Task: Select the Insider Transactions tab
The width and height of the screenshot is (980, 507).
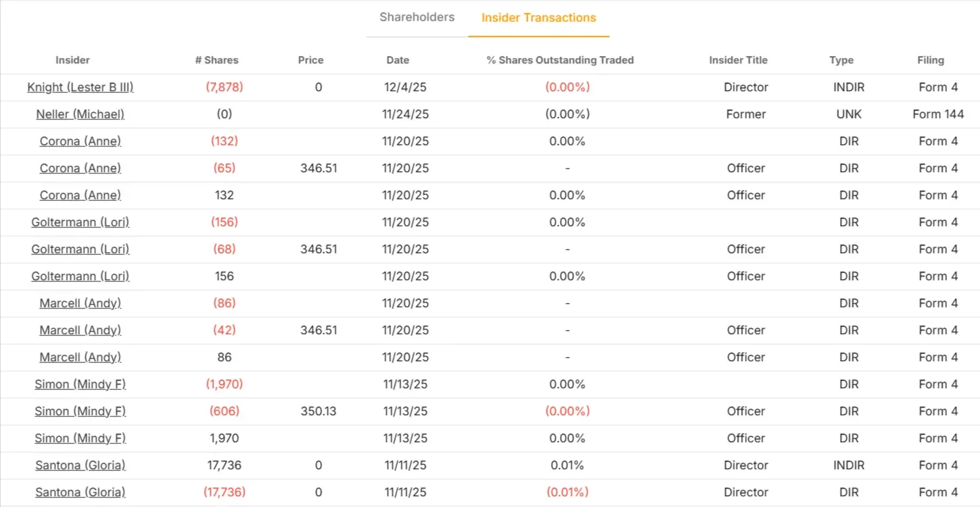Action: 538,17
